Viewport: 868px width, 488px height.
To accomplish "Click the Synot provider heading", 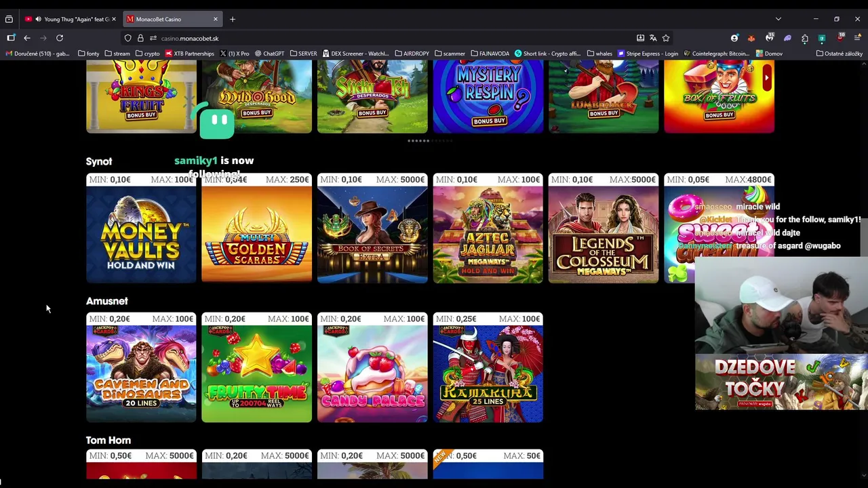I will [x=99, y=161].
